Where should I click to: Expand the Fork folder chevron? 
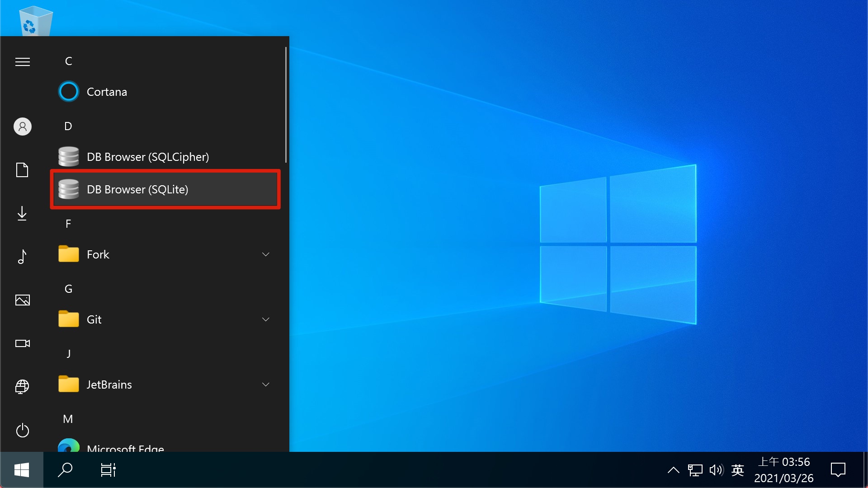pos(266,254)
